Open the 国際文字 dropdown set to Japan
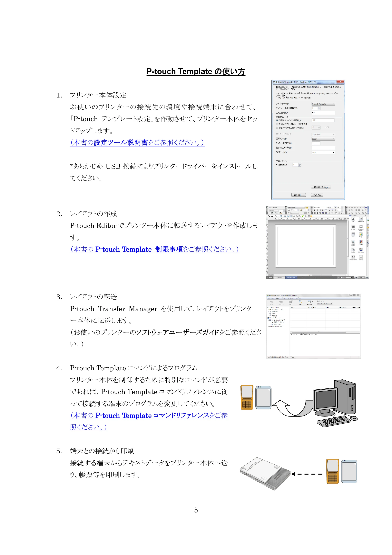The image size is (392, 555). point(323,139)
